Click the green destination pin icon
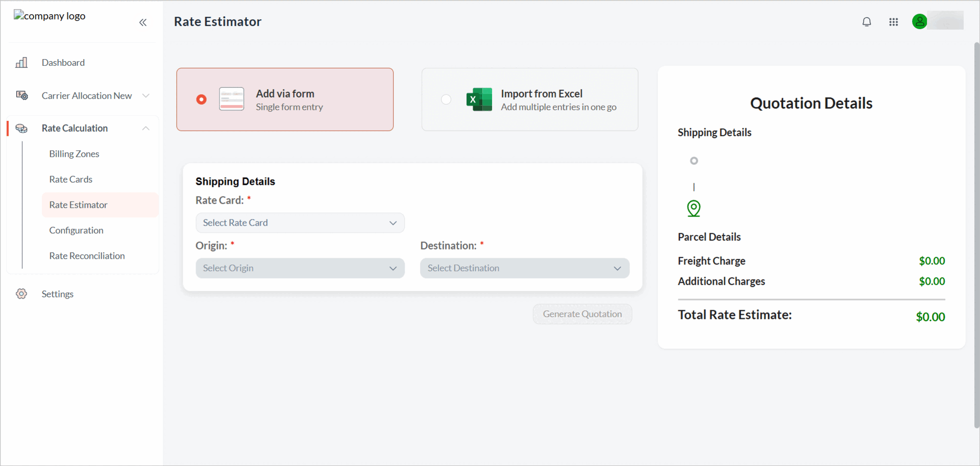 coord(694,208)
